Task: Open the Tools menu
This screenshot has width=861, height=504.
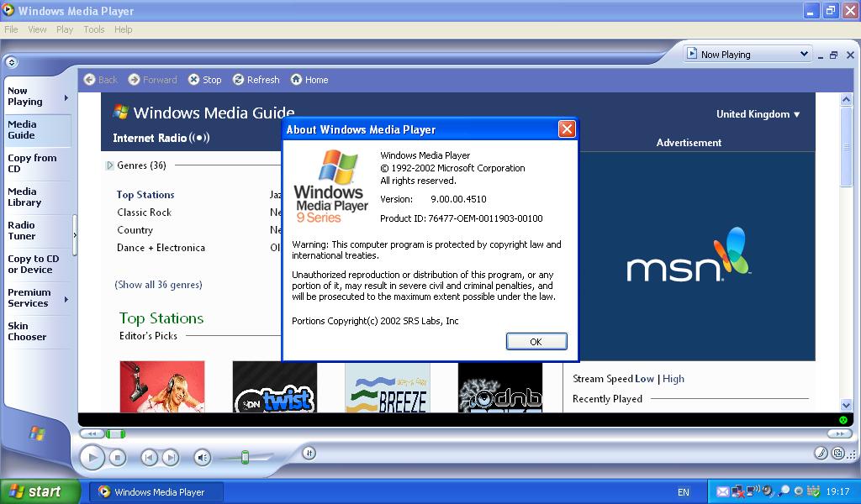Action: [x=94, y=29]
